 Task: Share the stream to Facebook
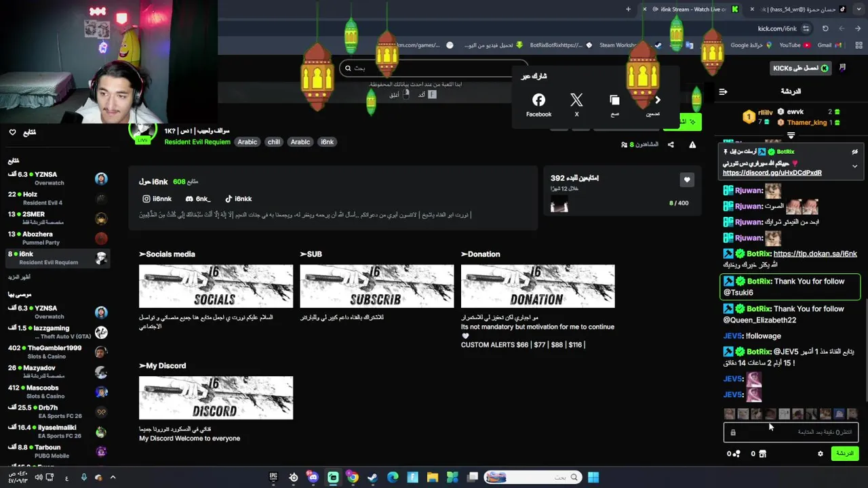click(538, 105)
